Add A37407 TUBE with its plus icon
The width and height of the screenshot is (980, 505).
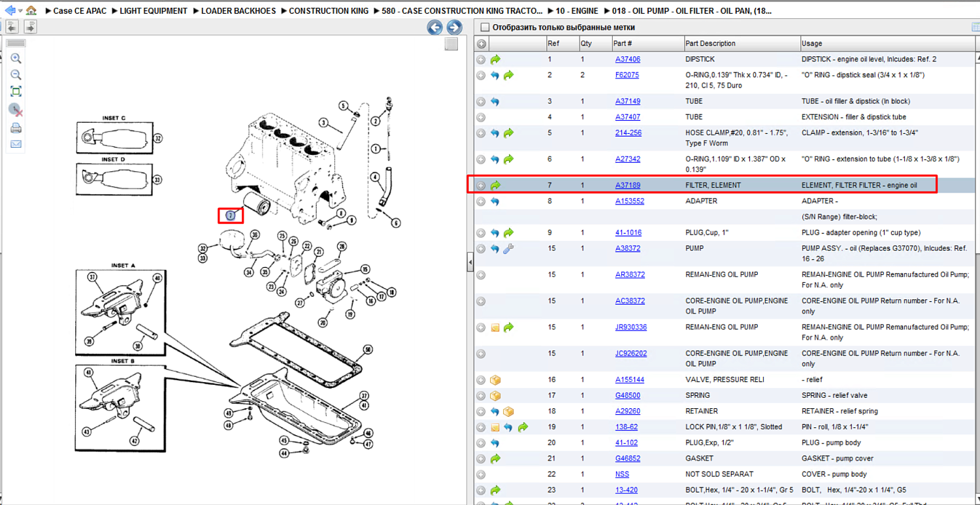[481, 117]
